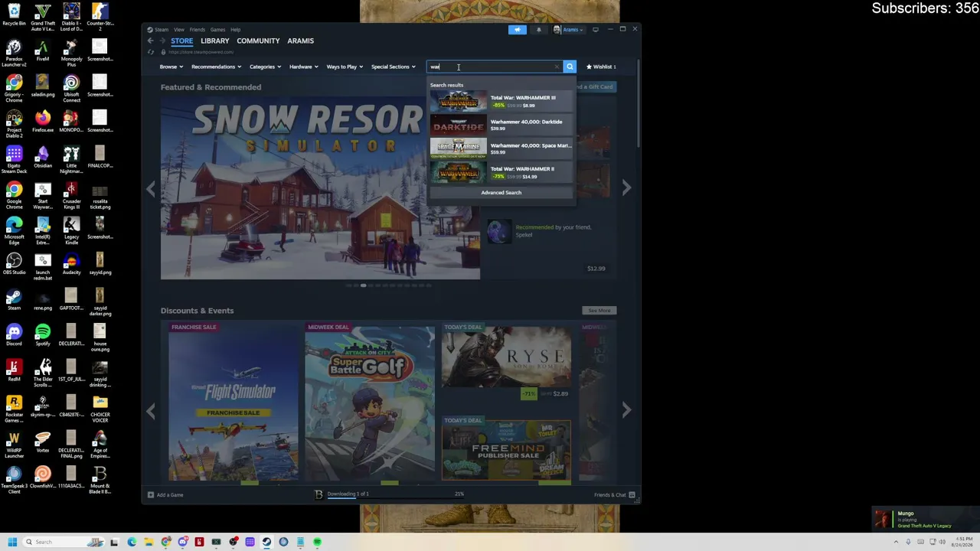Viewport: 980px width, 551px height.
Task: Select Discord desktop icon
Action: pos(14,335)
